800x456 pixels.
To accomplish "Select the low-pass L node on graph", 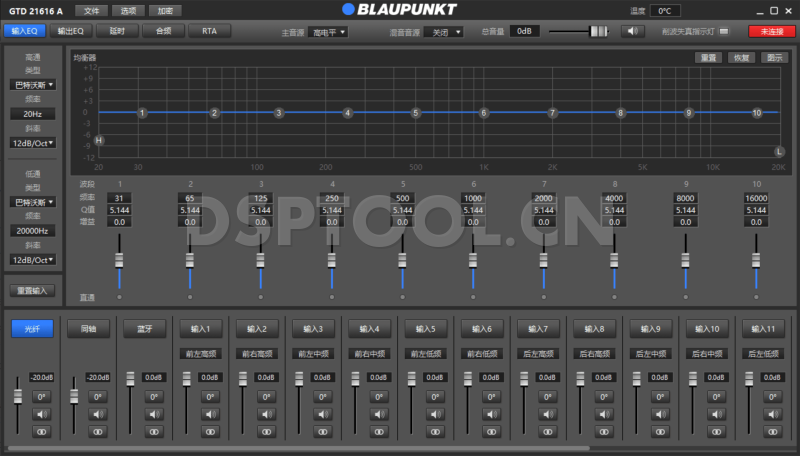I will [779, 151].
